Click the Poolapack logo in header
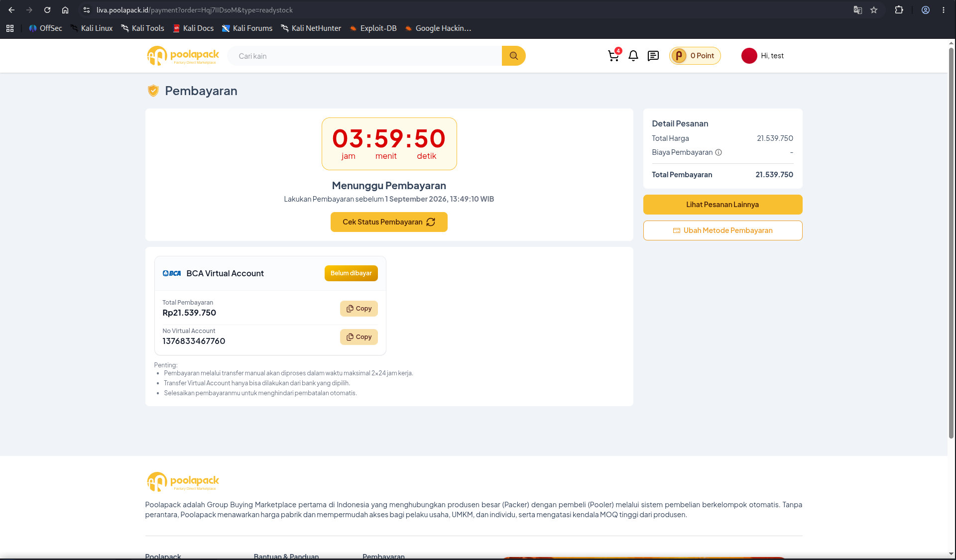The image size is (956, 560). click(183, 56)
